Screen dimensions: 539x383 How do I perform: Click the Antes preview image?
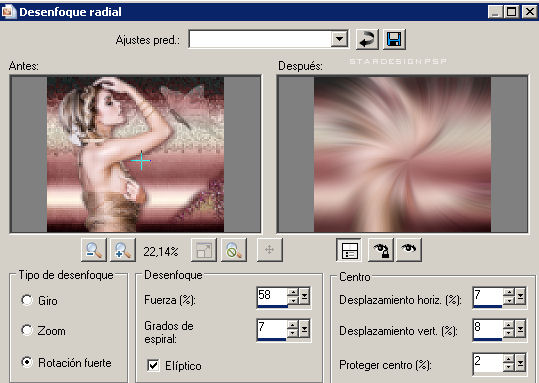coord(135,154)
